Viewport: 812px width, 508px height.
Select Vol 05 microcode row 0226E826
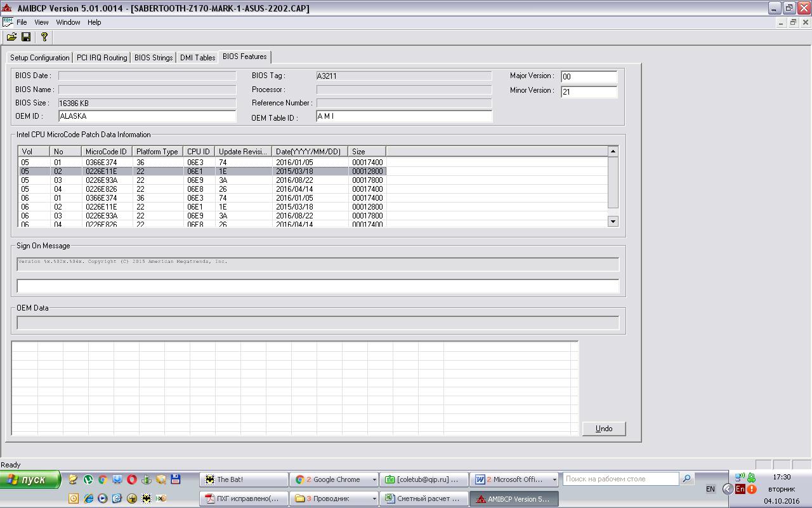(x=202, y=189)
